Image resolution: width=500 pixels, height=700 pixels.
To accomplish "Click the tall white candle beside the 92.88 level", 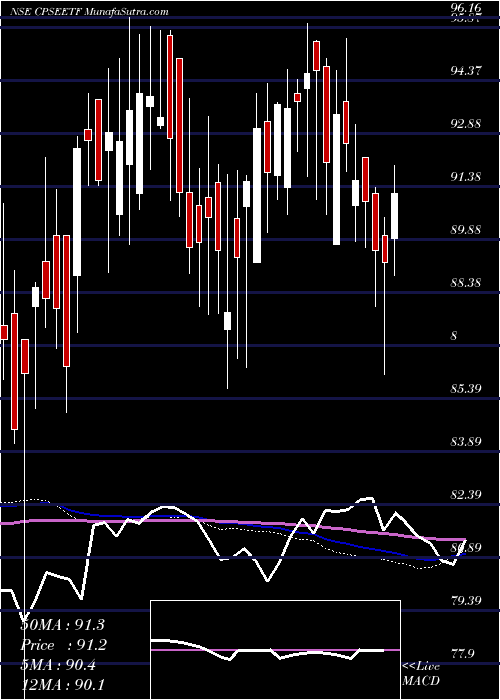I will [257, 195].
